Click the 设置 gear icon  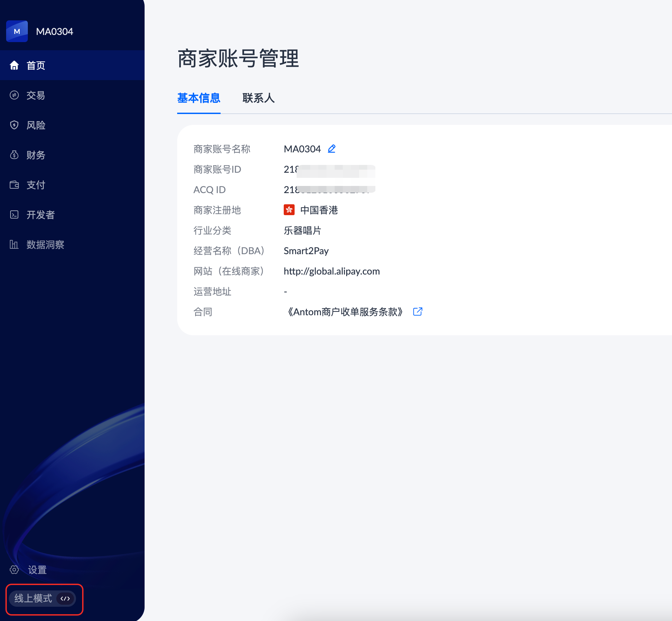[14, 569]
